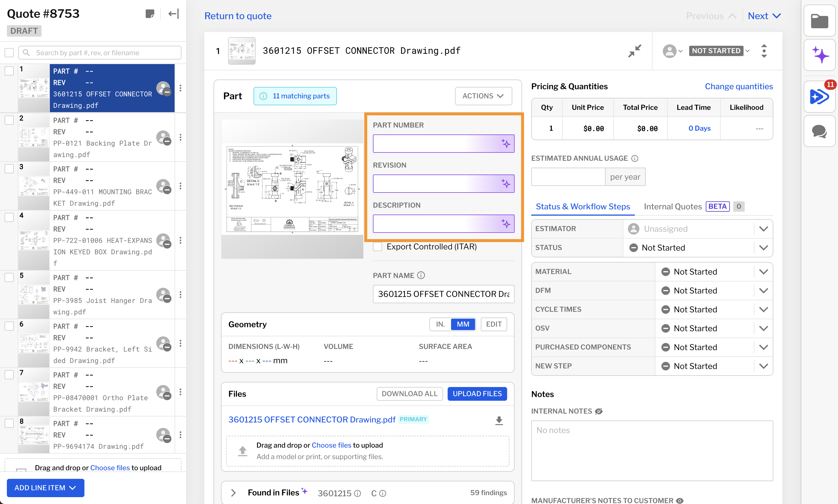Switch geometry units to IN.

pos(440,324)
